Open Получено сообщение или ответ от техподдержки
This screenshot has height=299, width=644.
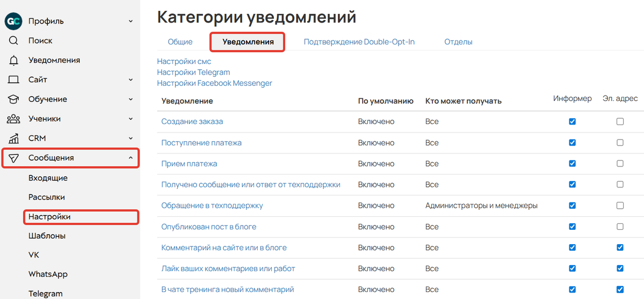251,185
